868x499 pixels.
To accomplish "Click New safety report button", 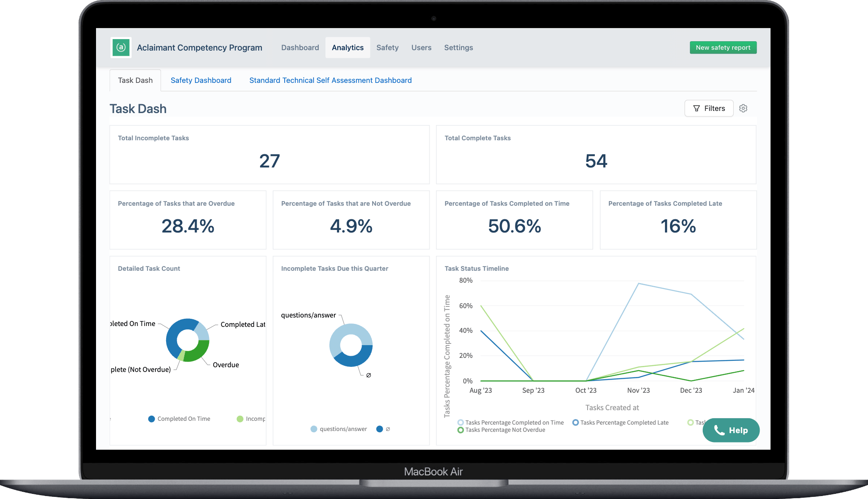I will [x=723, y=48].
